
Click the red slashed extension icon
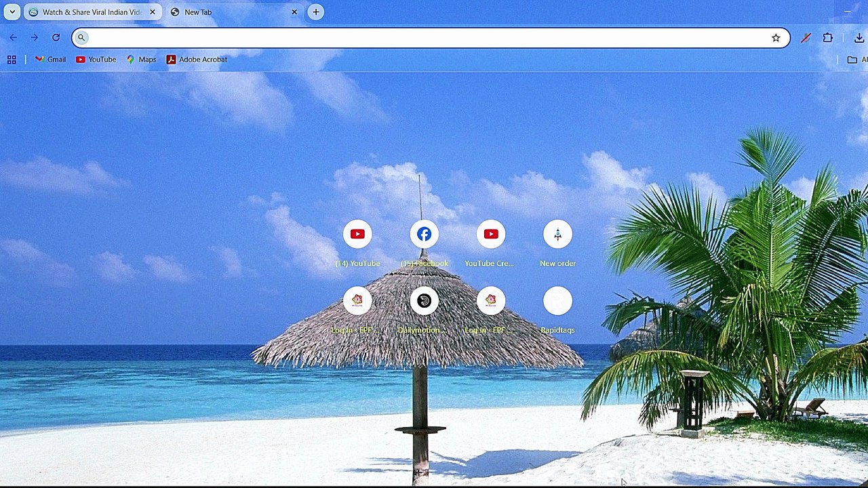tap(806, 38)
